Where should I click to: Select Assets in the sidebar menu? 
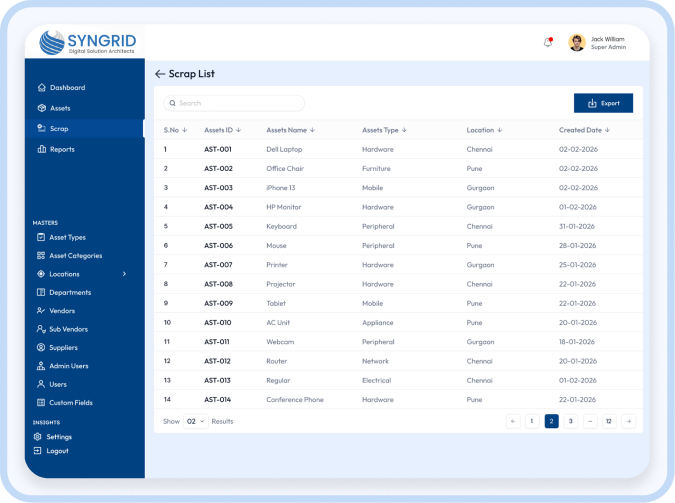[60, 108]
